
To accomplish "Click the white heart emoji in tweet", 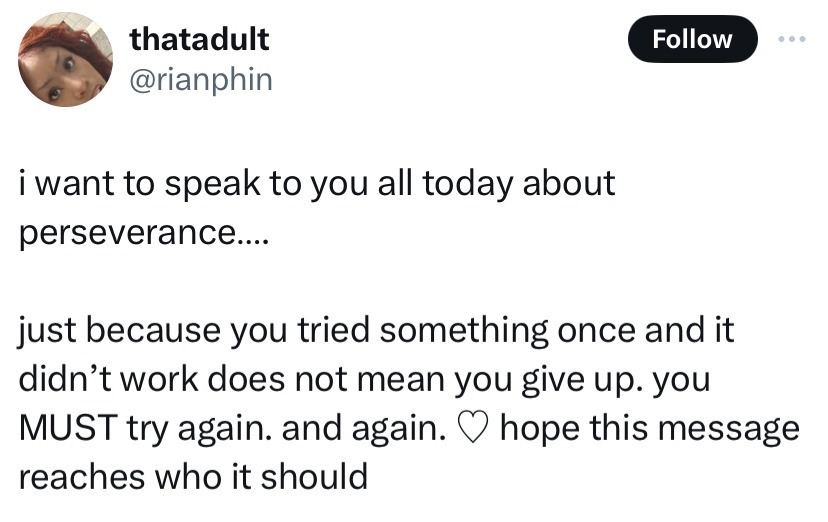I will pyautogui.click(x=472, y=428).
